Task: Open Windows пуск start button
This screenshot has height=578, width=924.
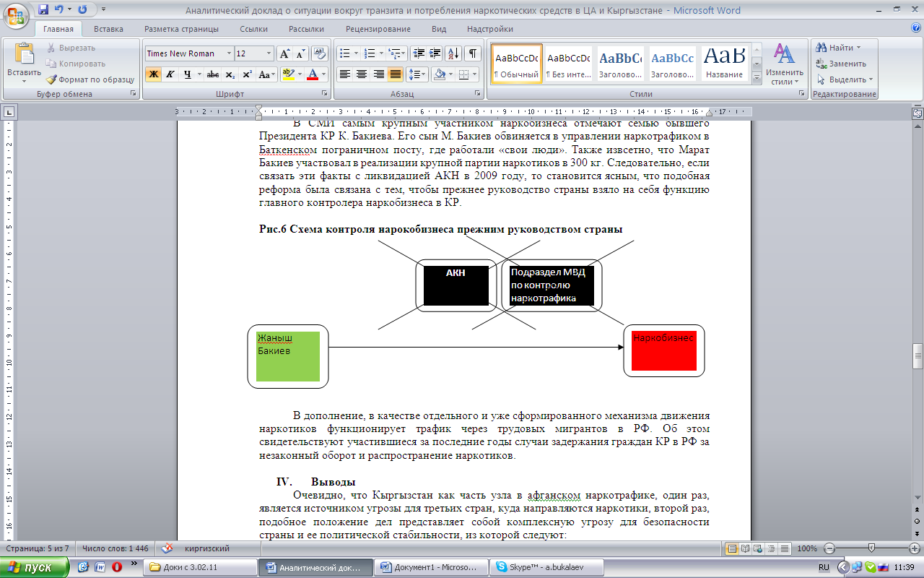Action: [x=36, y=567]
